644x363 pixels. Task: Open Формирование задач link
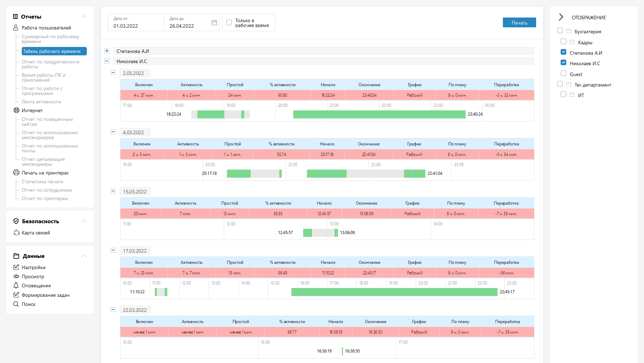pyautogui.click(x=46, y=295)
